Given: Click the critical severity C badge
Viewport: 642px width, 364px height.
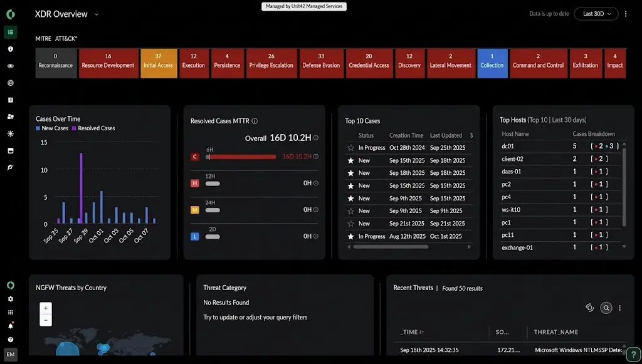Looking at the screenshot, I should (x=195, y=157).
